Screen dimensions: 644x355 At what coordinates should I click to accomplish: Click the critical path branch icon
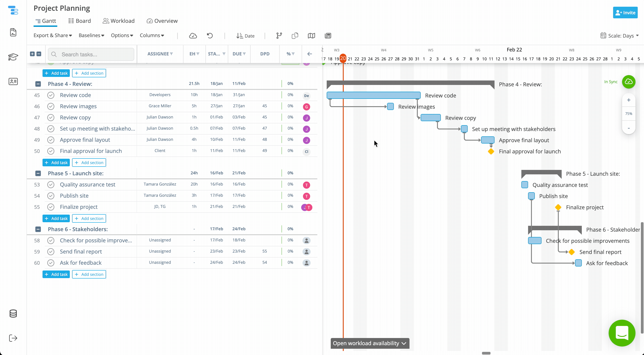pos(279,36)
